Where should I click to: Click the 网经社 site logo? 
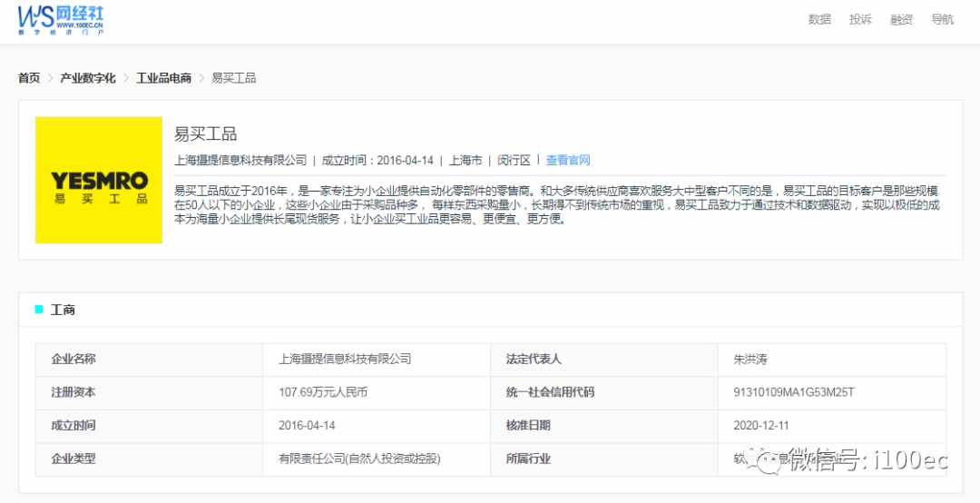[x=61, y=20]
